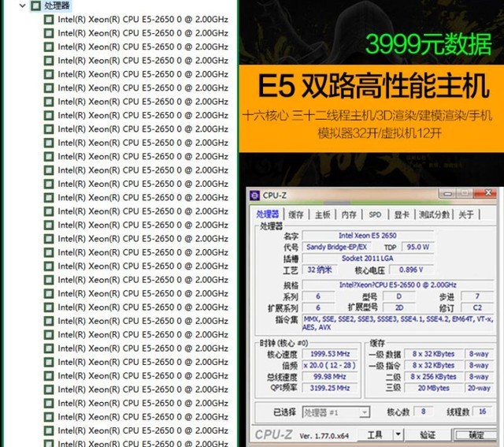Open the SPD tab
Image resolution: width=504 pixels, height=447 pixels.
pos(375,214)
